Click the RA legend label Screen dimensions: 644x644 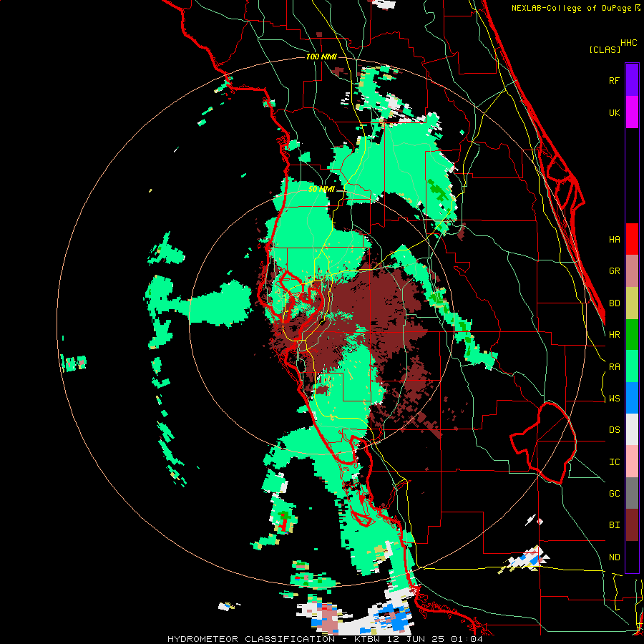[614, 367]
